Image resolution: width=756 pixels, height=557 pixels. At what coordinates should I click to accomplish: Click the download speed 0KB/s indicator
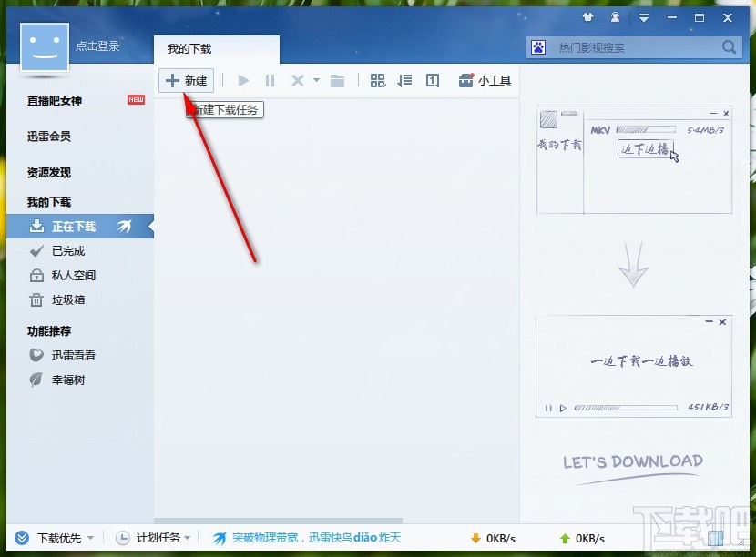tap(494, 538)
